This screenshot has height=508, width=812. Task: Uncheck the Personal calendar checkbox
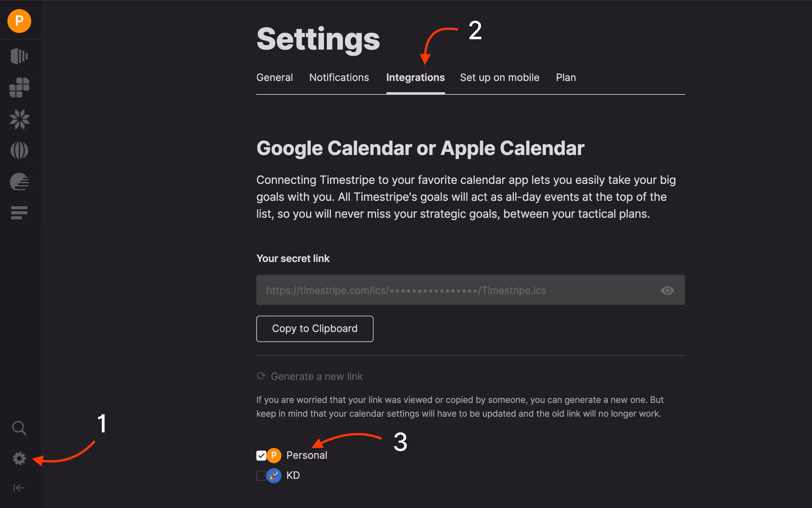click(261, 455)
